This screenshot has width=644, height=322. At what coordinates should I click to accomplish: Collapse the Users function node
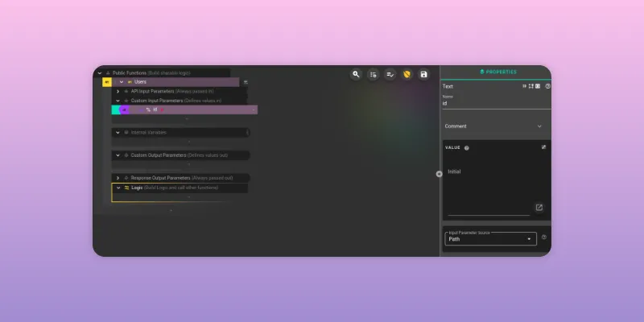[x=122, y=81]
